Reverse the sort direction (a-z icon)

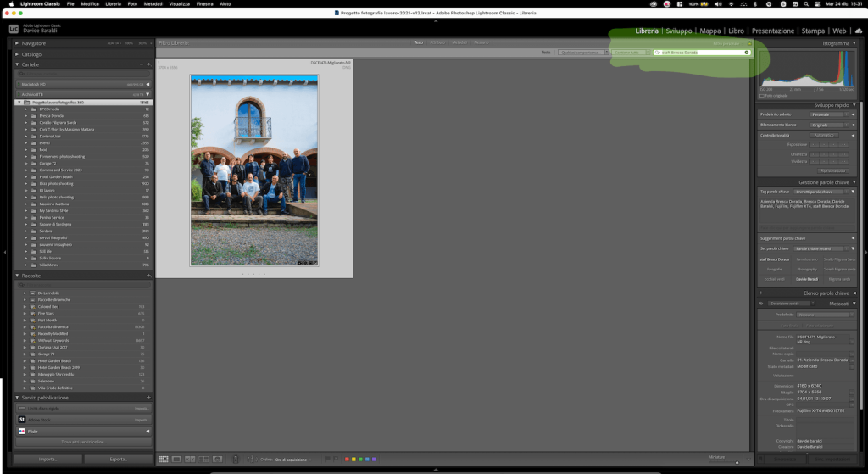(252, 459)
